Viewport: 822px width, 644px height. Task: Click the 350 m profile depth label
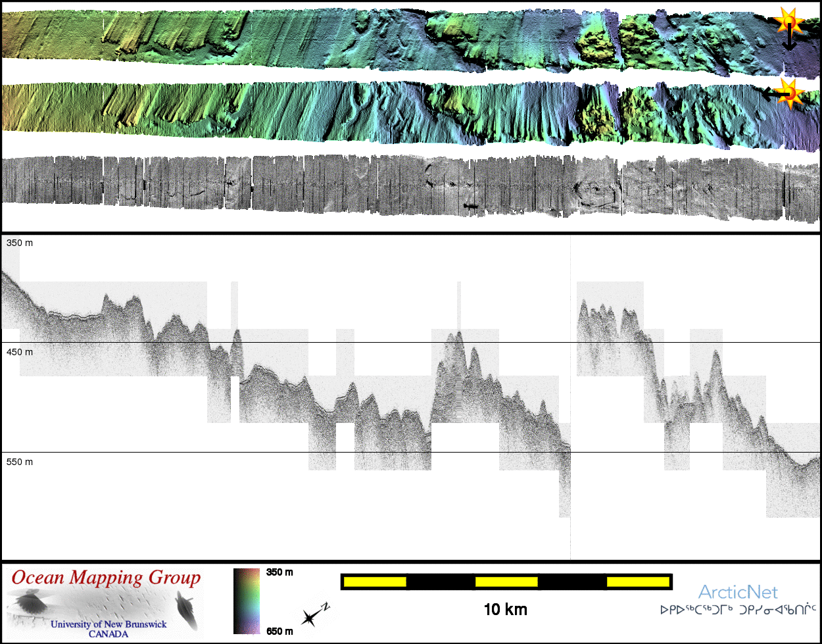point(20,243)
